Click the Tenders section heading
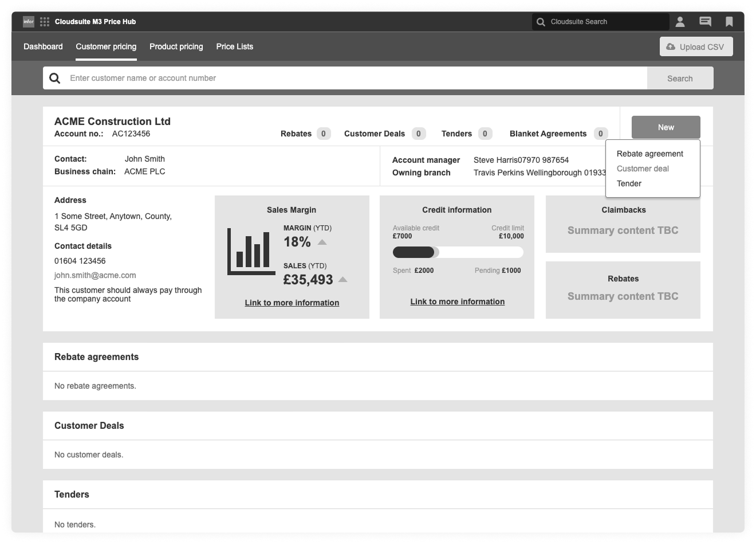The height and width of the screenshot is (544, 756). [72, 494]
